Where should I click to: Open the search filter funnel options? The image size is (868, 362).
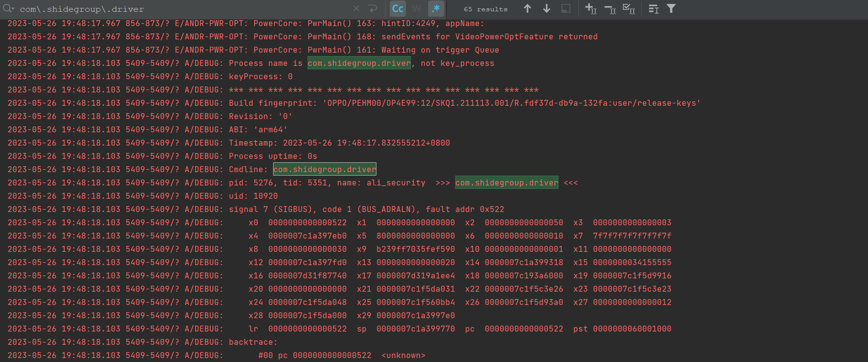coord(671,9)
